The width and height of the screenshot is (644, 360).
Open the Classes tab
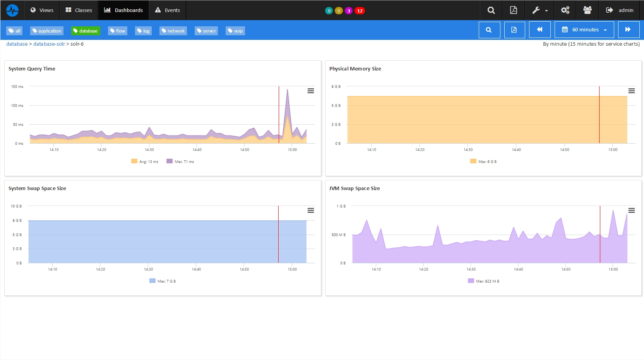click(79, 10)
